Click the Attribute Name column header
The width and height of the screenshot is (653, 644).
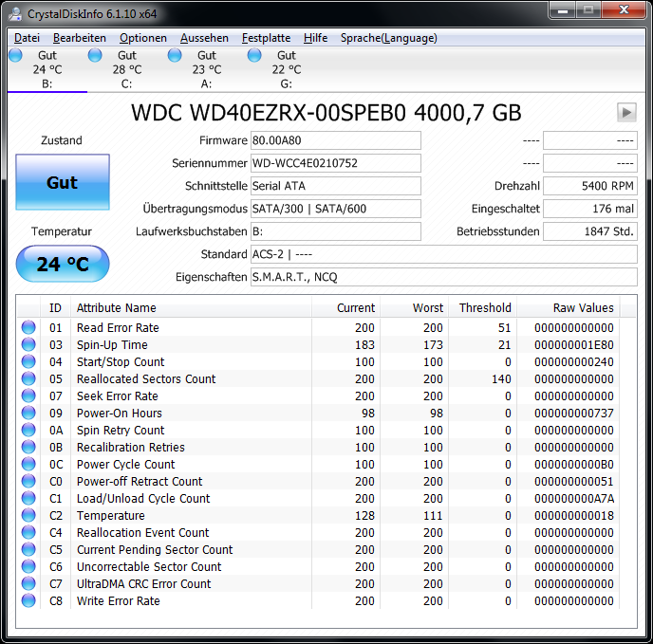tap(191, 308)
